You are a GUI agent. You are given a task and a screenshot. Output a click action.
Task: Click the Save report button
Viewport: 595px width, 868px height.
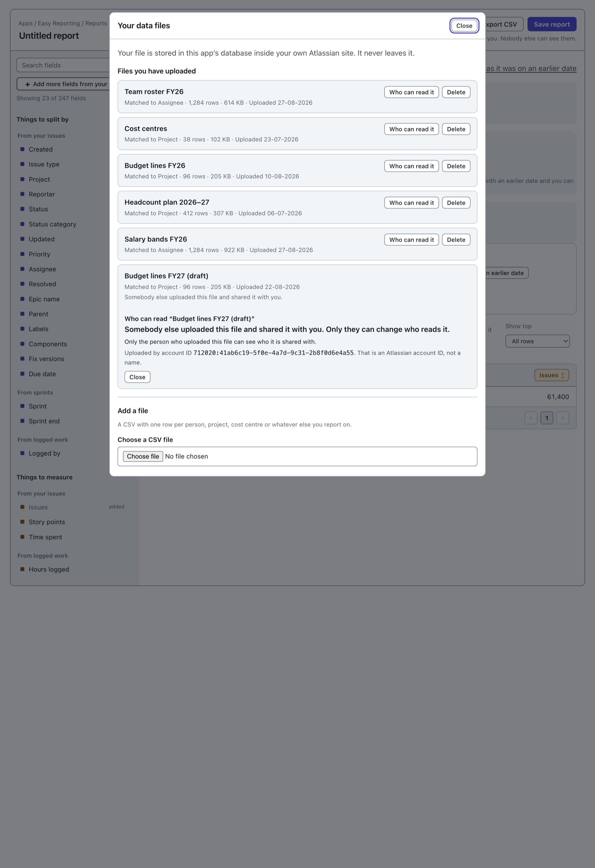pos(551,24)
